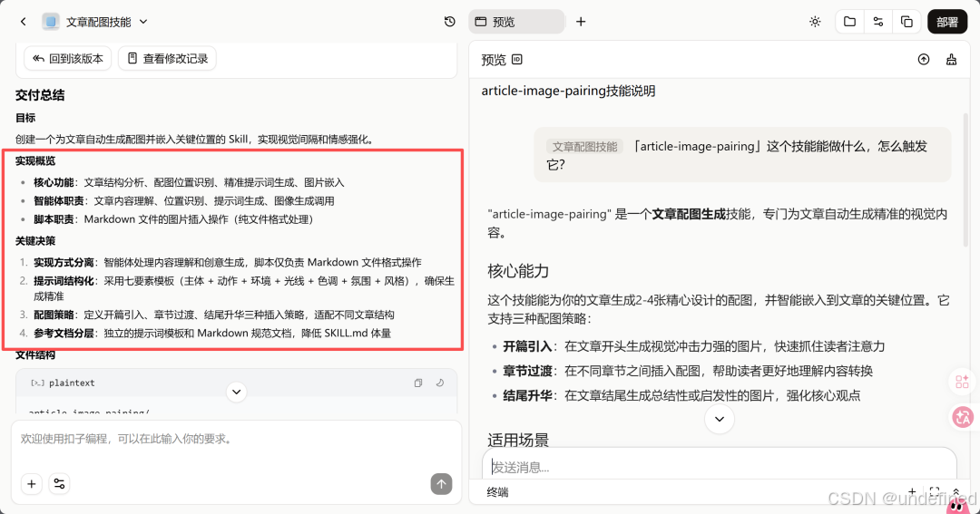Click the 参考文档分层 list item
This screenshot has width=980, height=514.
(x=211, y=333)
